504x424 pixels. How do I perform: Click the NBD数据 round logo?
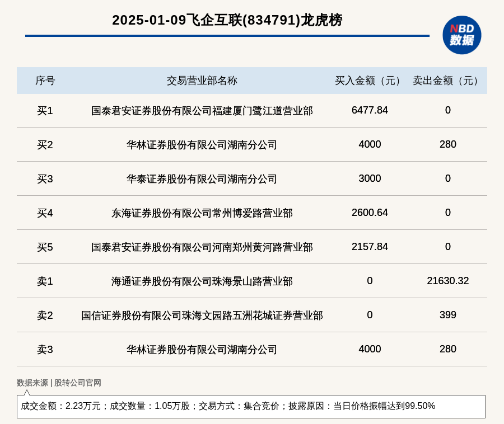(461, 35)
